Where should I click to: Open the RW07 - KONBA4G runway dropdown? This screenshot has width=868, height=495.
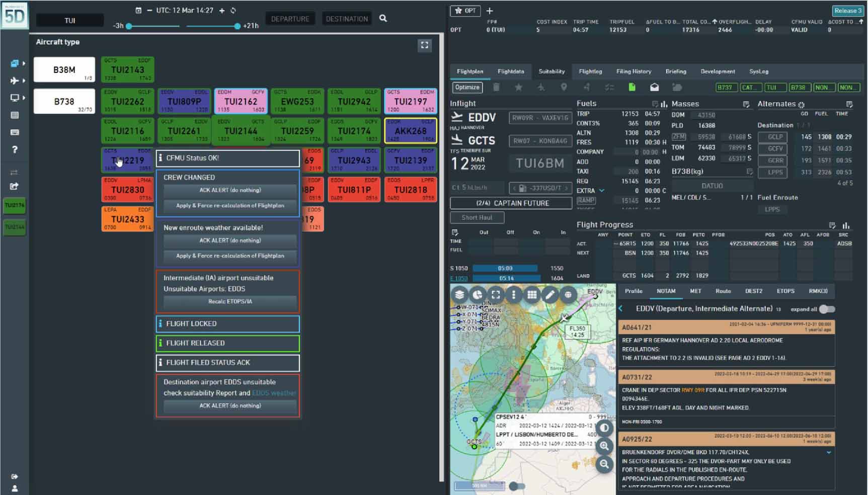pyautogui.click(x=541, y=141)
